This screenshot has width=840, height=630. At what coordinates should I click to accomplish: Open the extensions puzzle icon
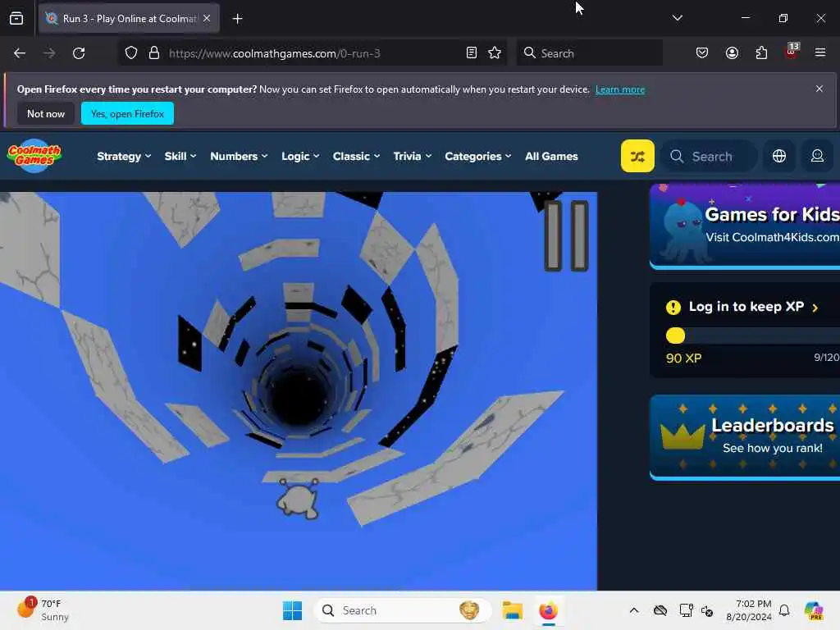coord(761,53)
